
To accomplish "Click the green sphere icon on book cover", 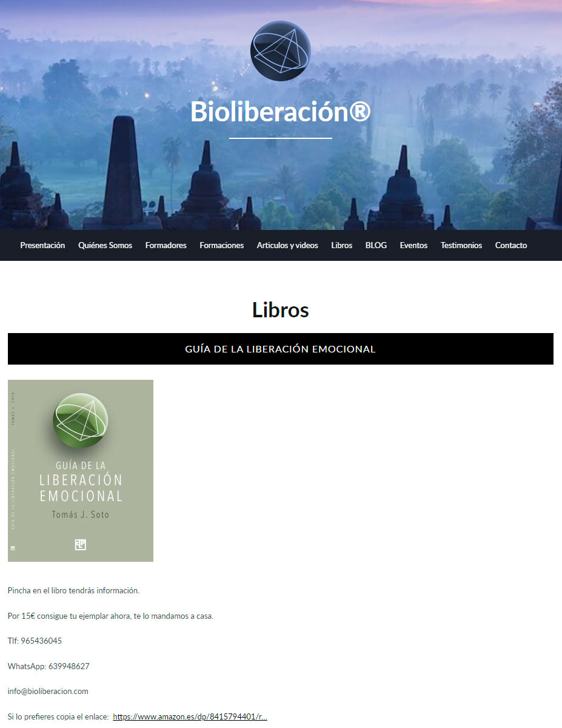I will [x=81, y=421].
